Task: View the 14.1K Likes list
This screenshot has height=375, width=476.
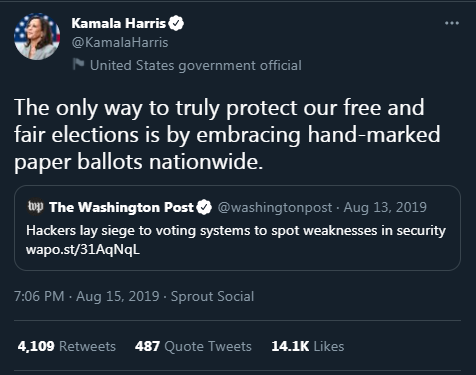Action: click(308, 346)
